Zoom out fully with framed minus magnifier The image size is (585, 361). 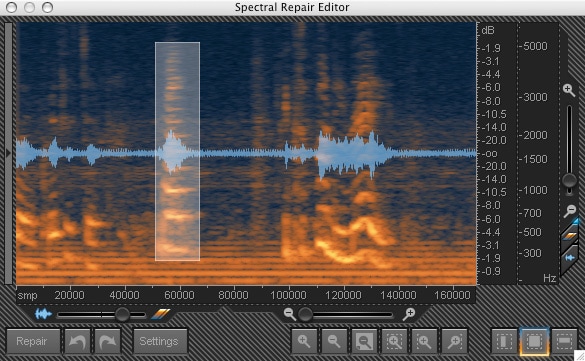[x=365, y=341]
